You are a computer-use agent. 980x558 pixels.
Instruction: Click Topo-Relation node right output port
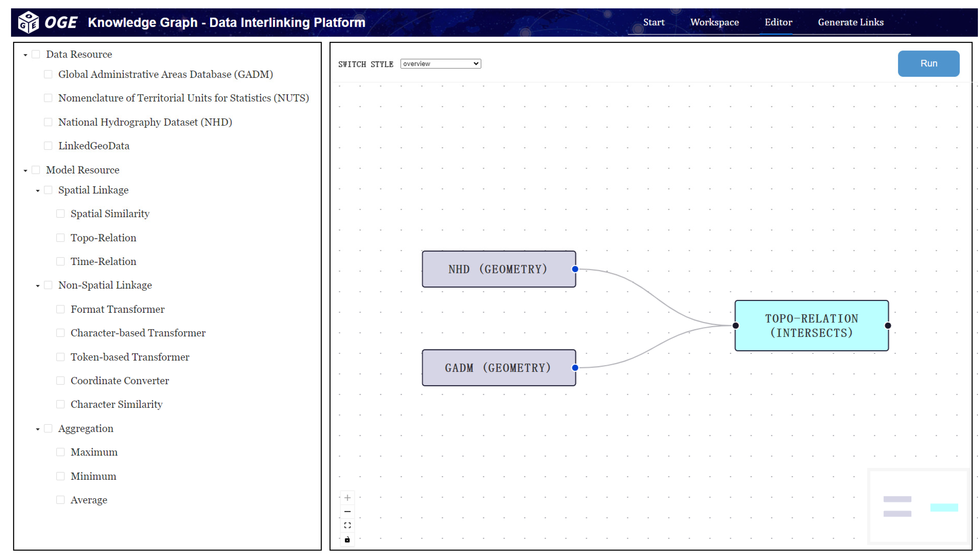coord(888,326)
